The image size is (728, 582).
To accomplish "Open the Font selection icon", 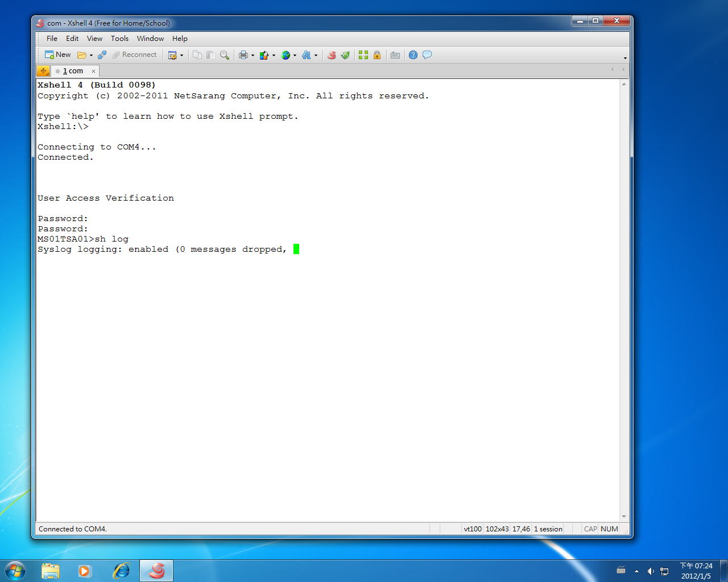I will (307, 55).
